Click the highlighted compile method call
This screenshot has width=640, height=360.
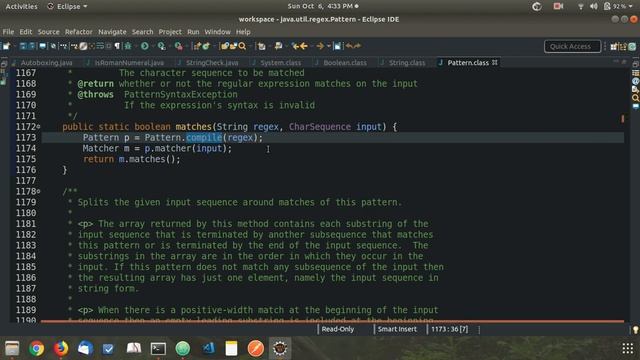(x=204, y=138)
